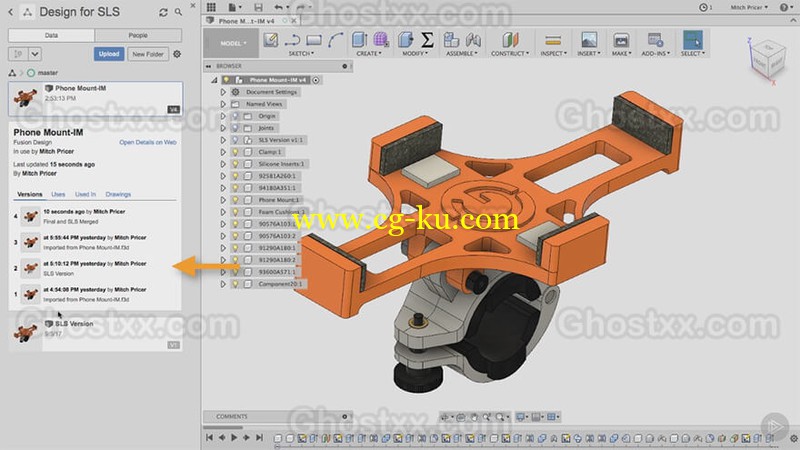800x450 pixels.
Task: Open the MODEL workspace dropdown
Action: point(233,43)
